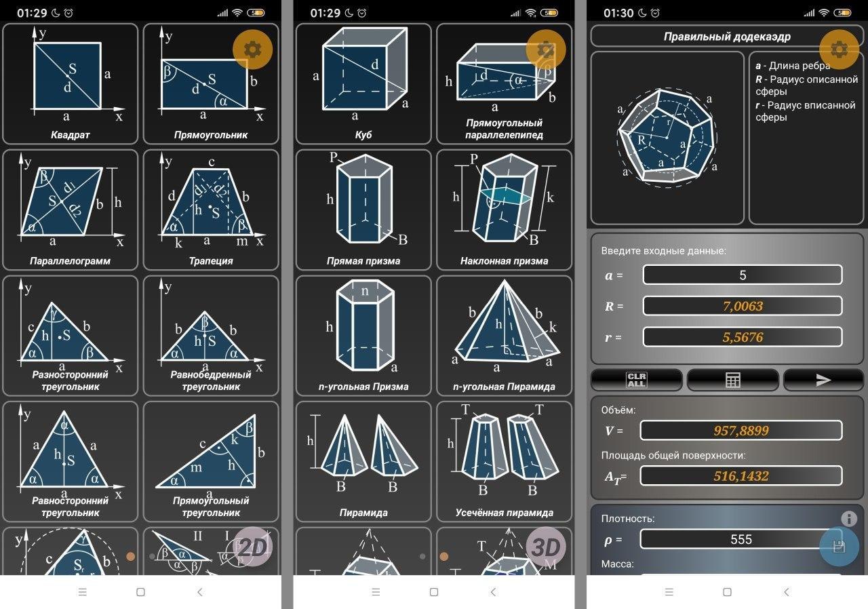Tap the 3D mode round button
This screenshot has height=609, width=868.
click(x=546, y=547)
